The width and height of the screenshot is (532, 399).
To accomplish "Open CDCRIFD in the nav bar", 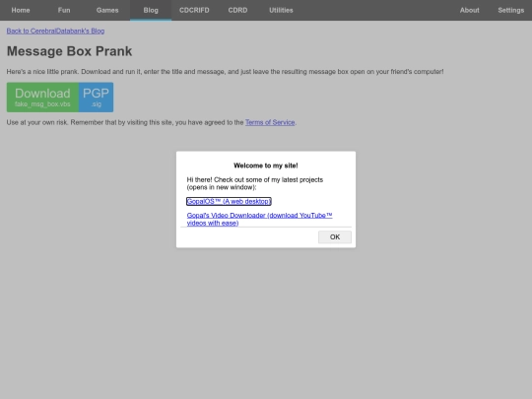I will point(194,10).
